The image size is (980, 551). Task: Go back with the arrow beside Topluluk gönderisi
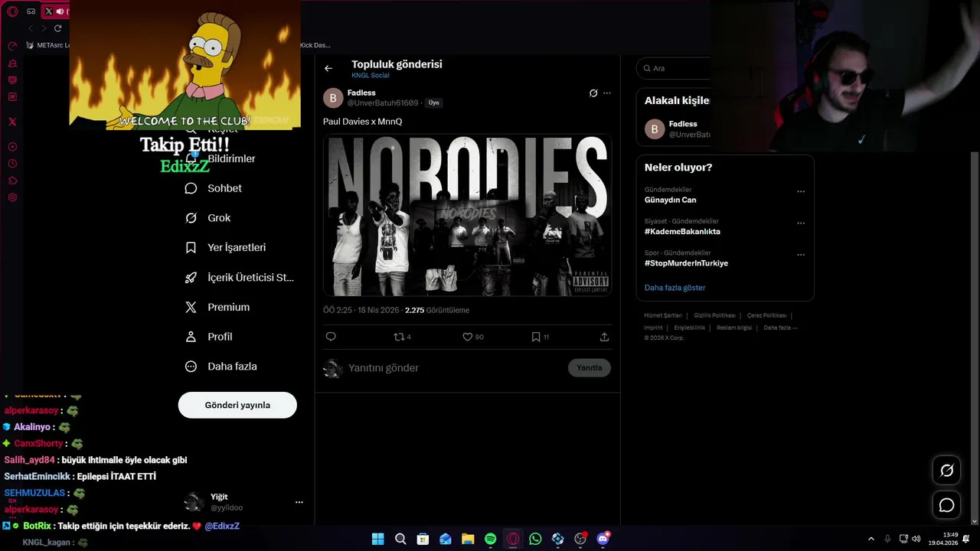pos(328,69)
